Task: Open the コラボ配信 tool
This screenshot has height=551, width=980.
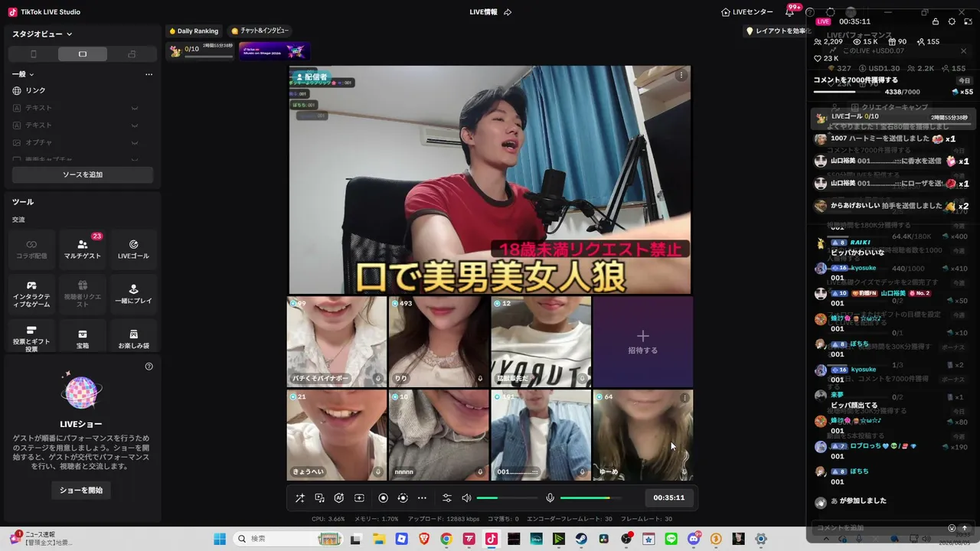Action: (x=31, y=249)
